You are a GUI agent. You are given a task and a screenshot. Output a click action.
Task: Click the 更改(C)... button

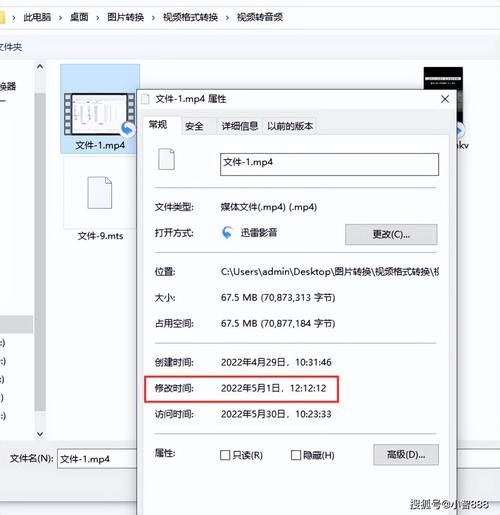click(391, 234)
